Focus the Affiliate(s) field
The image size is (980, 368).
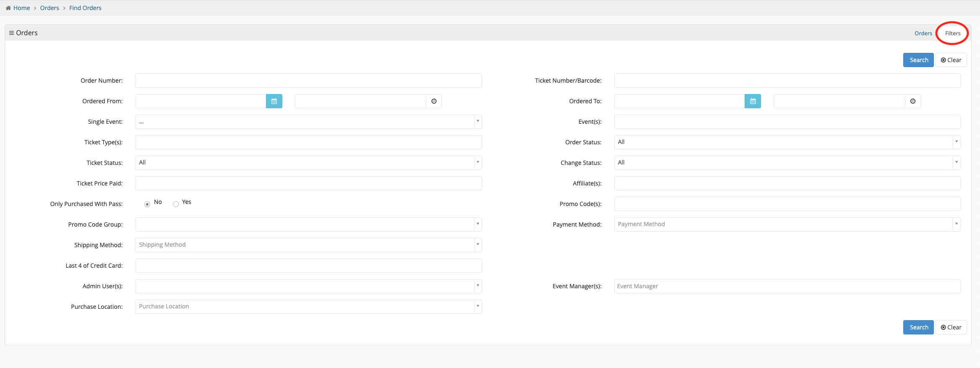(787, 183)
